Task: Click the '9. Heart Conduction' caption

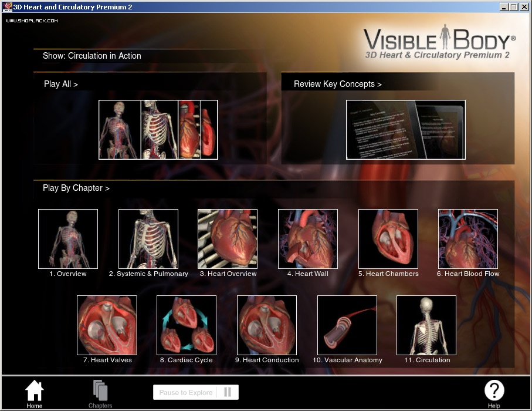Action: tap(267, 360)
